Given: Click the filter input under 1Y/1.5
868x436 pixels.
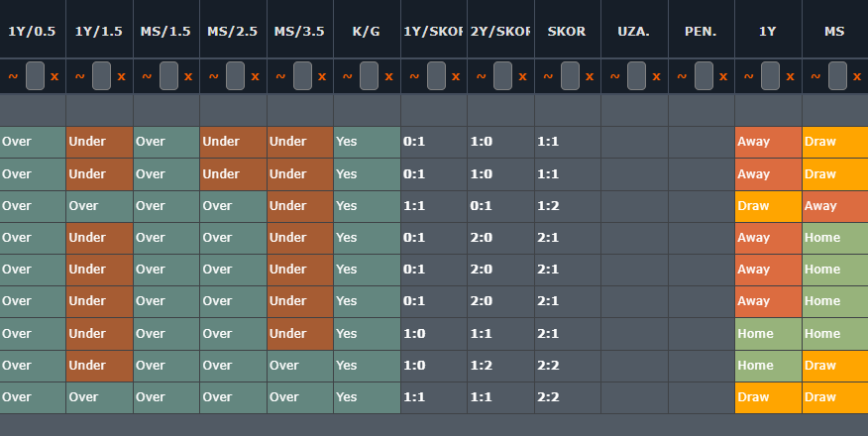Looking at the screenshot, I should click(x=101, y=75).
